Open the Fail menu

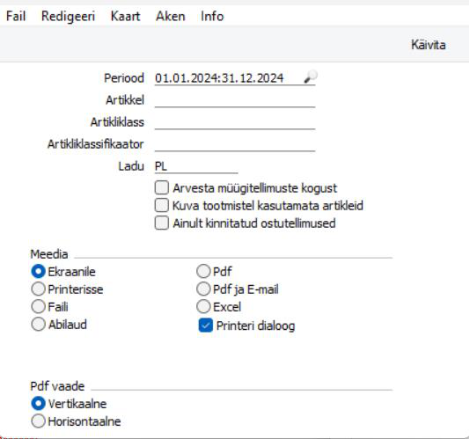pos(16,16)
